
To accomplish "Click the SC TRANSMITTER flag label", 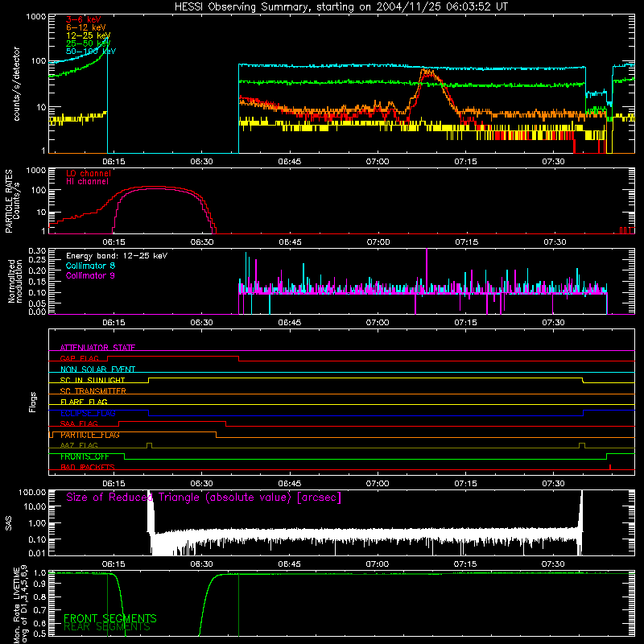I will (93, 391).
